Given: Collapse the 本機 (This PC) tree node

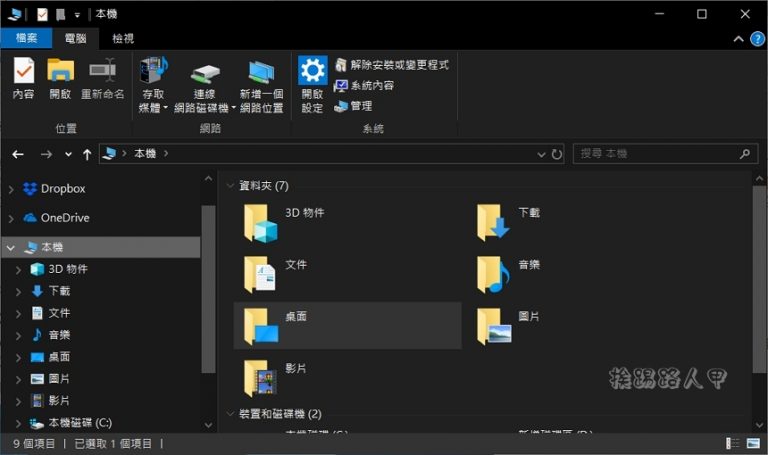Looking at the screenshot, I should point(10,247).
